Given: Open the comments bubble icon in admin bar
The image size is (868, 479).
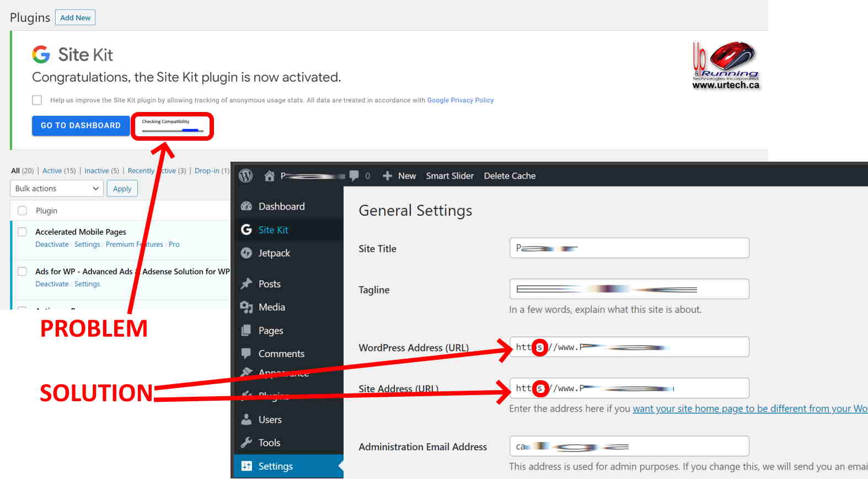Looking at the screenshot, I should (355, 175).
